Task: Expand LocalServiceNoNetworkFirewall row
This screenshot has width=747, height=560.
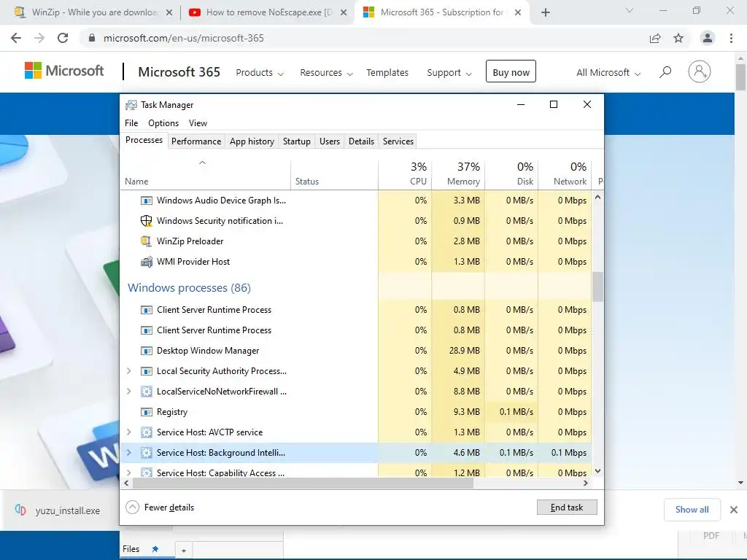Action: 128,392
